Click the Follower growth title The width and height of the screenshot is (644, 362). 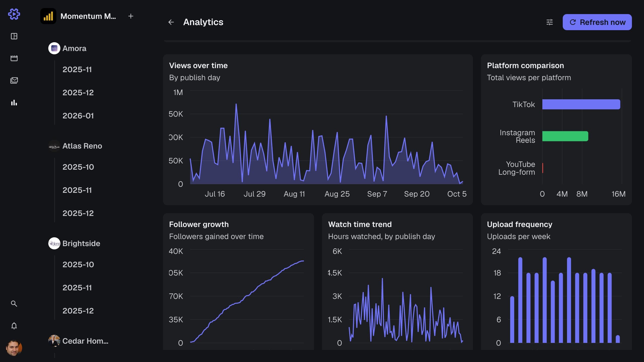(199, 224)
